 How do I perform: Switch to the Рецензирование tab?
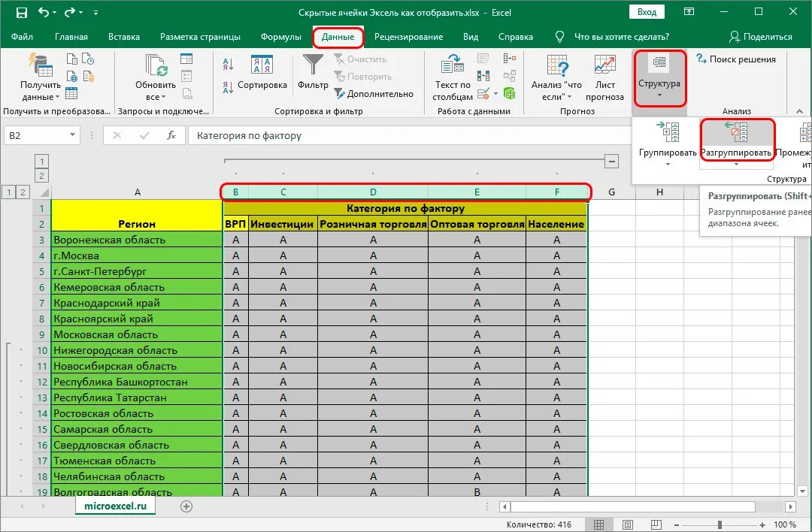pyautogui.click(x=408, y=37)
